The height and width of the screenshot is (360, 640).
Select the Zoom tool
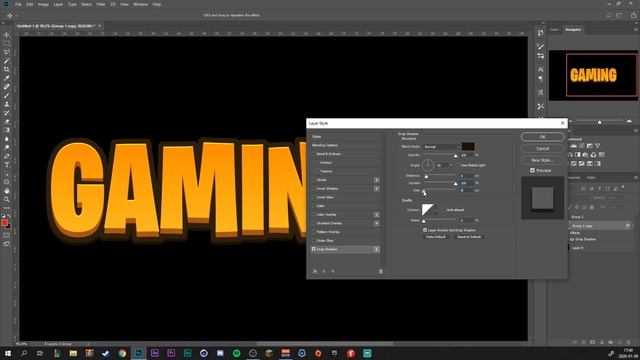pos(7,199)
